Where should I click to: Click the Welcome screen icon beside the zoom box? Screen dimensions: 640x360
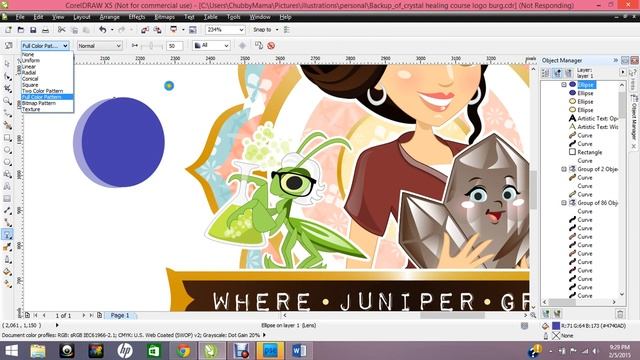tap(193, 30)
